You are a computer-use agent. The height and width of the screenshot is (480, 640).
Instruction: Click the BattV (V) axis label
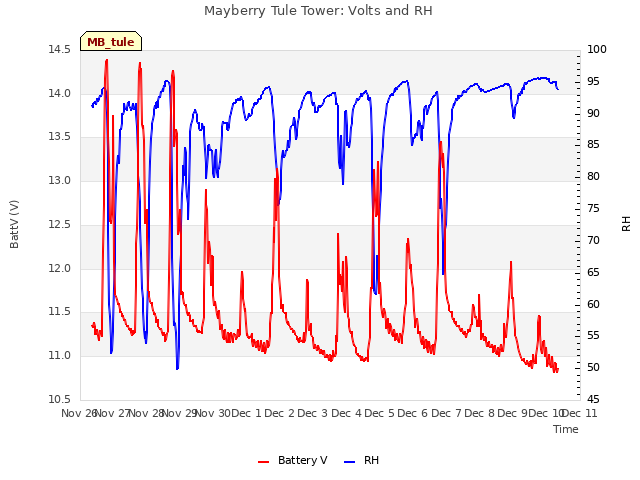coord(14,224)
